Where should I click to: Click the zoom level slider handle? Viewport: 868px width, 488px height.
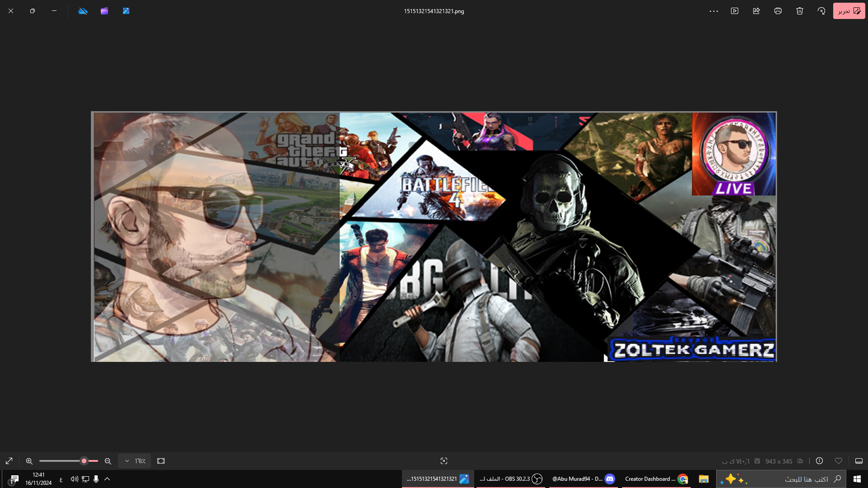84,461
